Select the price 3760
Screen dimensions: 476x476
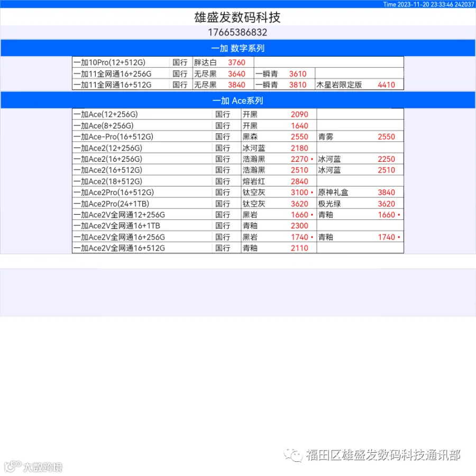[236, 62]
